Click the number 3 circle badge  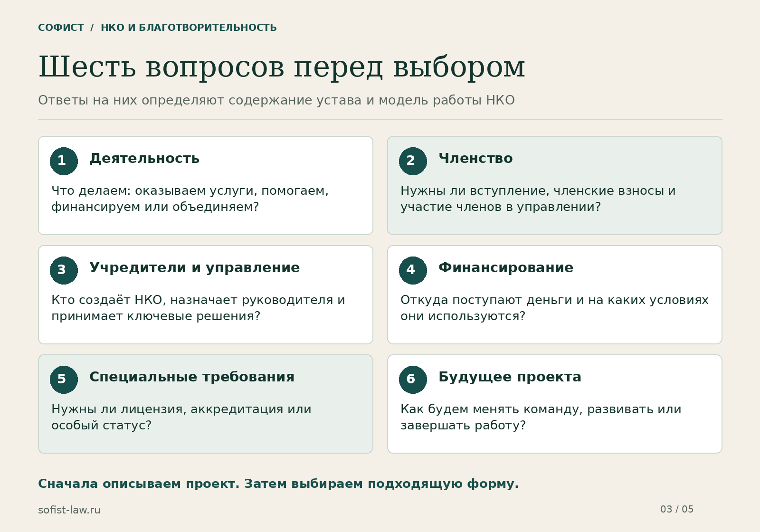pyautogui.click(x=64, y=270)
